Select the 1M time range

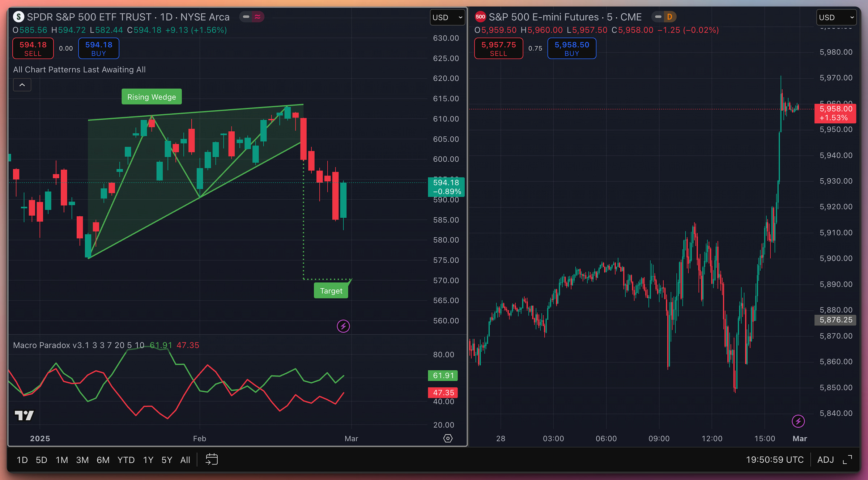pyautogui.click(x=62, y=460)
